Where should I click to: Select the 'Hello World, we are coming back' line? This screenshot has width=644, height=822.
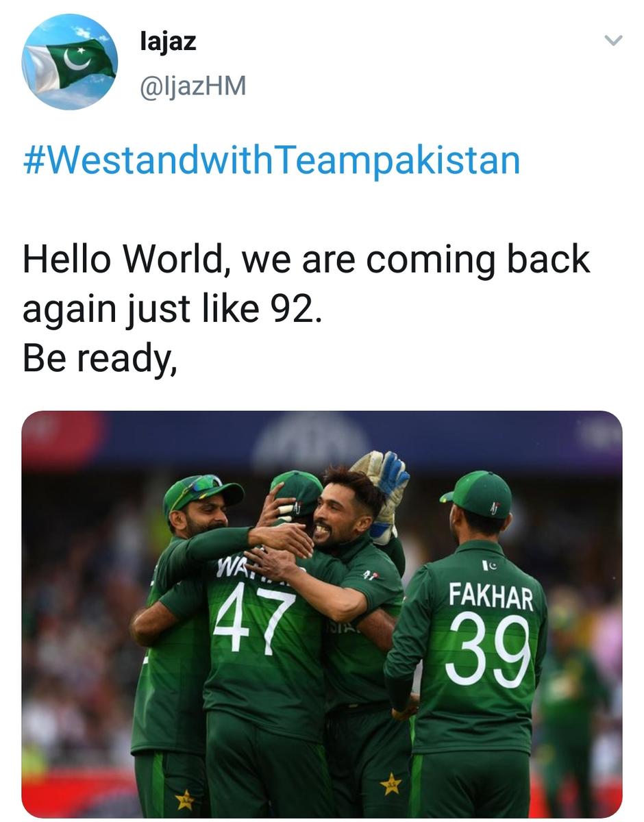[306, 260]
